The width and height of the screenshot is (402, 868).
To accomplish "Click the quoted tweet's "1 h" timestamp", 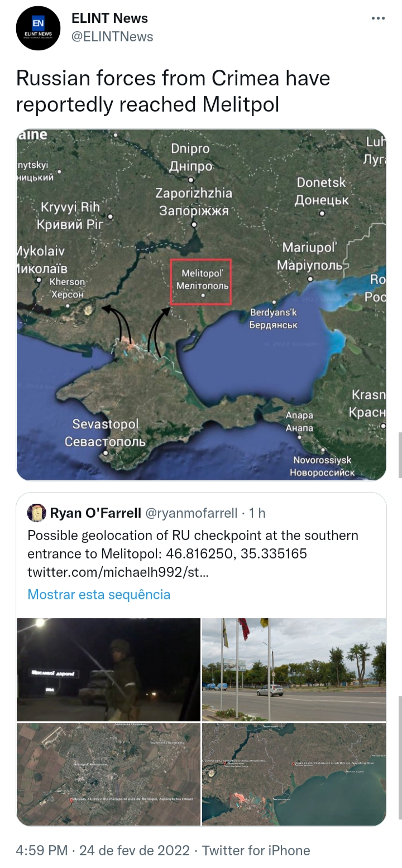I will (257, 513).
